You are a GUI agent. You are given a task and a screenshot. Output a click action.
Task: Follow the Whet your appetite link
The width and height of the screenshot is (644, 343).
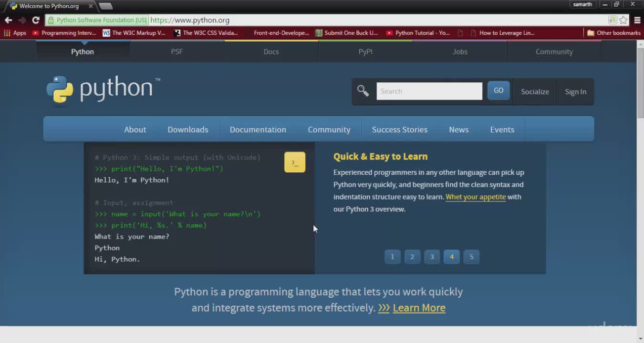[x=476, y=197]
